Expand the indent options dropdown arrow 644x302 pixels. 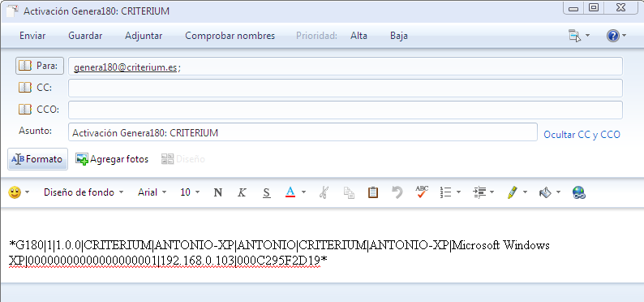(x=492, y=192)
